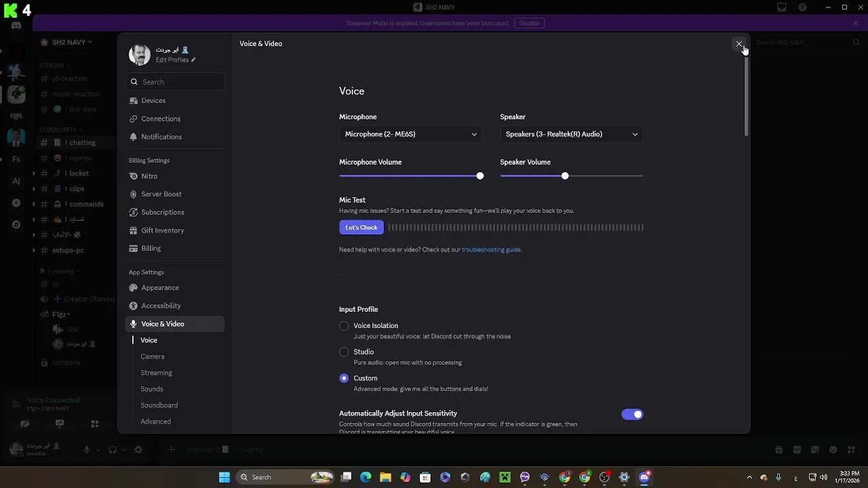Start mic test with Let's Check
This screenshot has height=488, width=868.
[x=361, y=228]
